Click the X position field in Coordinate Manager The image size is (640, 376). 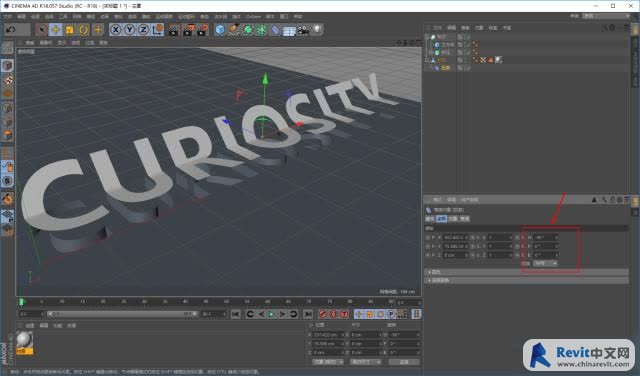click(328, 335)
